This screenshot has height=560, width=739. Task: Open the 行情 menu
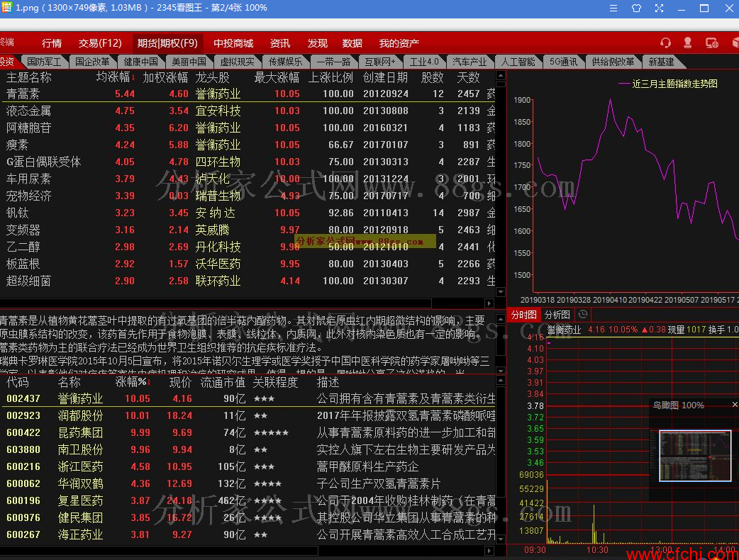click(x=52, y=43)
